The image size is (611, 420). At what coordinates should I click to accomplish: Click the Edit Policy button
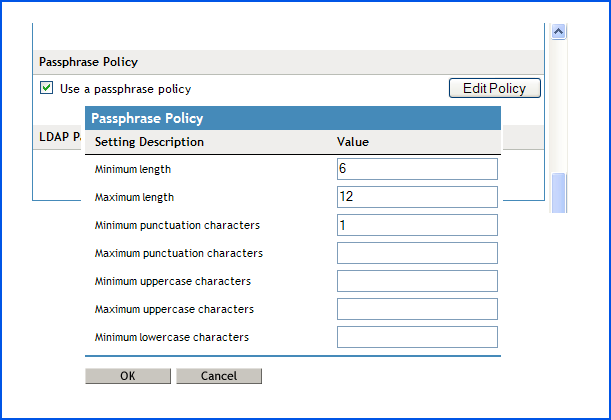click(x=494, y=88)
